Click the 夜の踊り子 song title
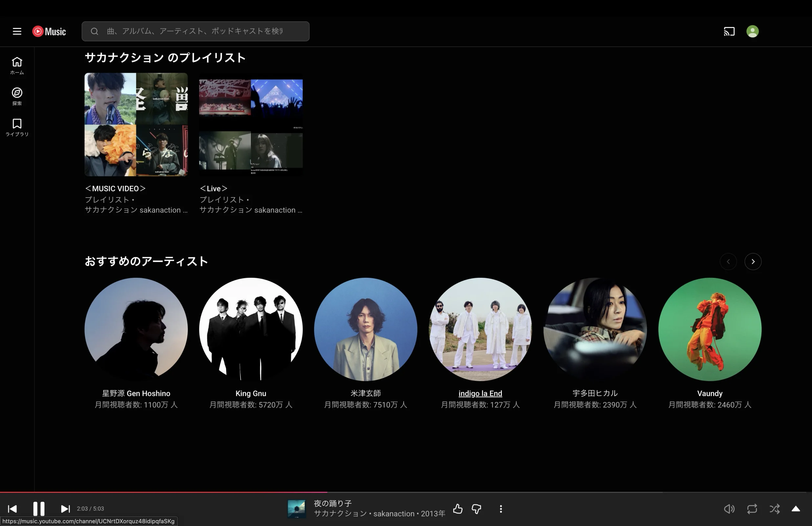Screen dimensions: 812x526 click(333, 503)
